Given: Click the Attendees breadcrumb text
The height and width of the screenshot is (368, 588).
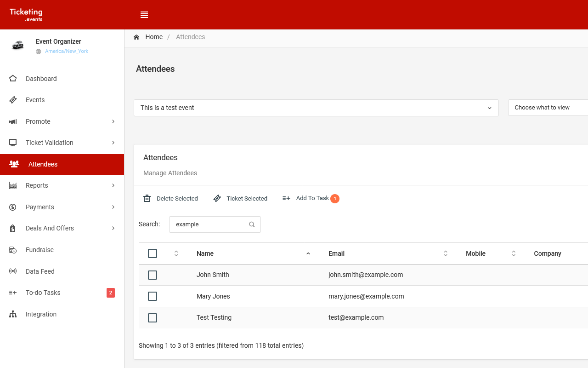Looking at the screenshot, I should [x=191, y=37].
